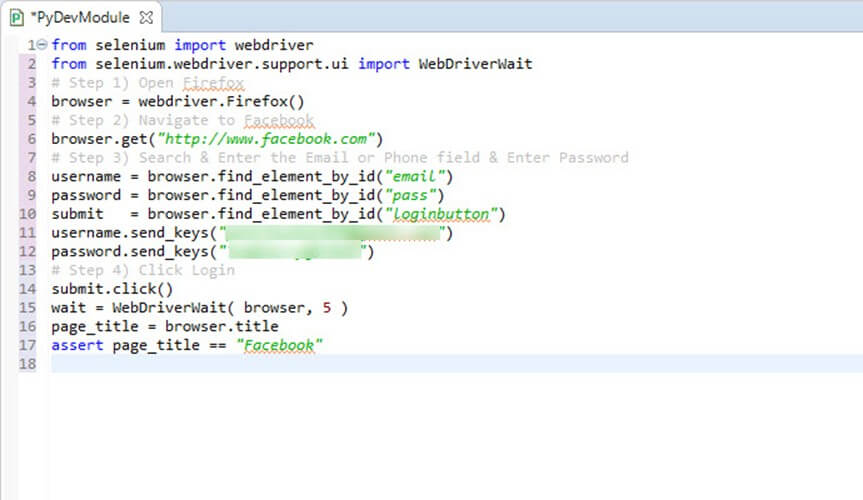863x500 pixels.
Task: Click the timeout value 5 in WebDriverWait call
Action: tap(327, 308)
